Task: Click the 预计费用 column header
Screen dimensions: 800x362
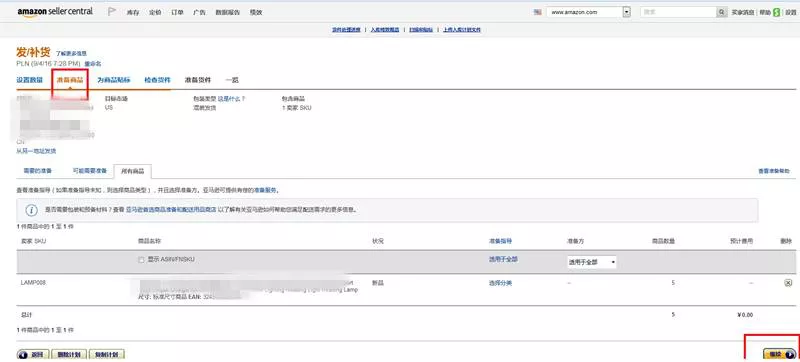Action: [741, 241]
